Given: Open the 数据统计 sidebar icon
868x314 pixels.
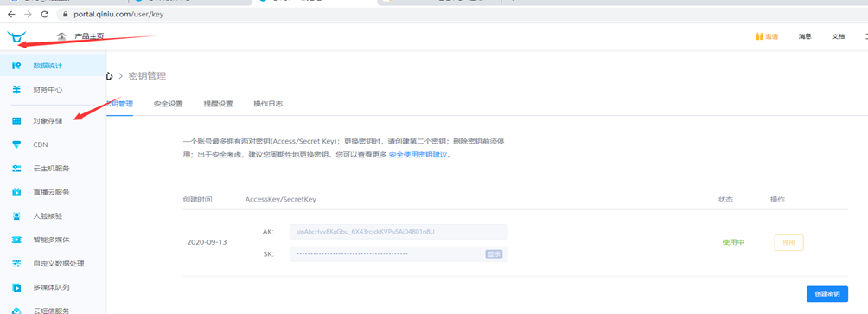Looking at the screenshot, I should [x=16, y=66].
